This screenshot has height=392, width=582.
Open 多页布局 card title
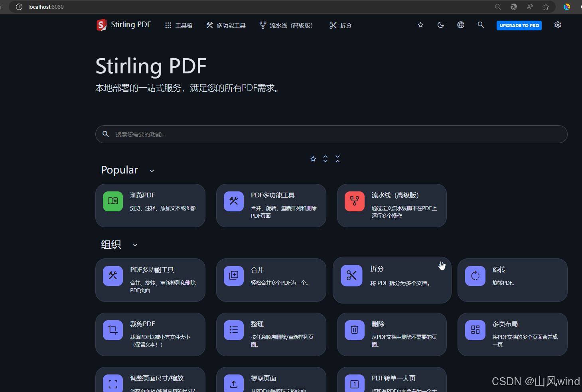point(505,324)
